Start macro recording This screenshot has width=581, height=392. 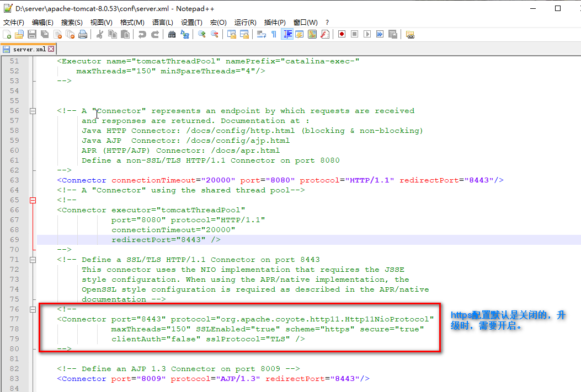coord(341,34)
